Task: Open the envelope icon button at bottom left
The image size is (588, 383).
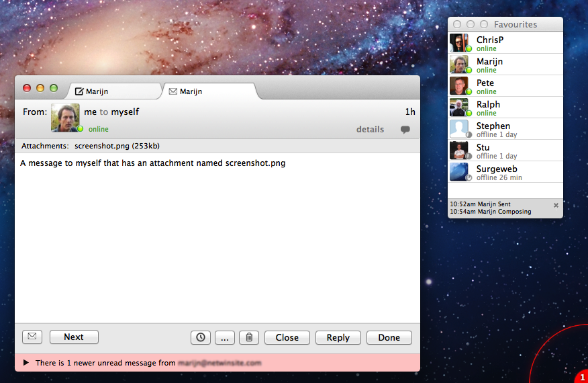Action: [x=32, y=337]
